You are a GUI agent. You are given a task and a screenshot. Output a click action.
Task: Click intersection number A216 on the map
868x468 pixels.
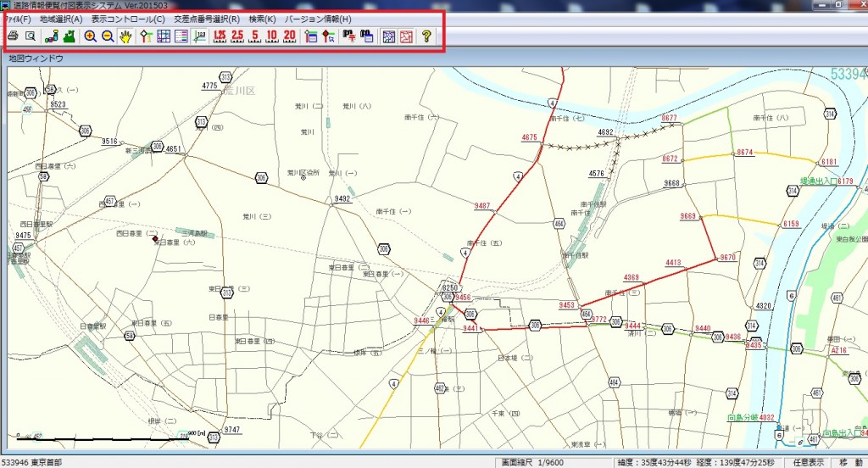click(x=838, y=350)
